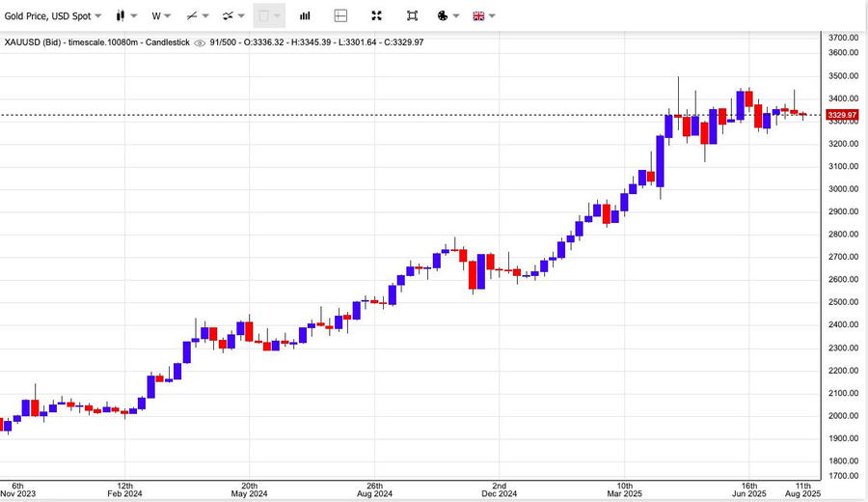Open the UK flag language selector
This screenshot has width=868, height=502.
tap(478, 15)
